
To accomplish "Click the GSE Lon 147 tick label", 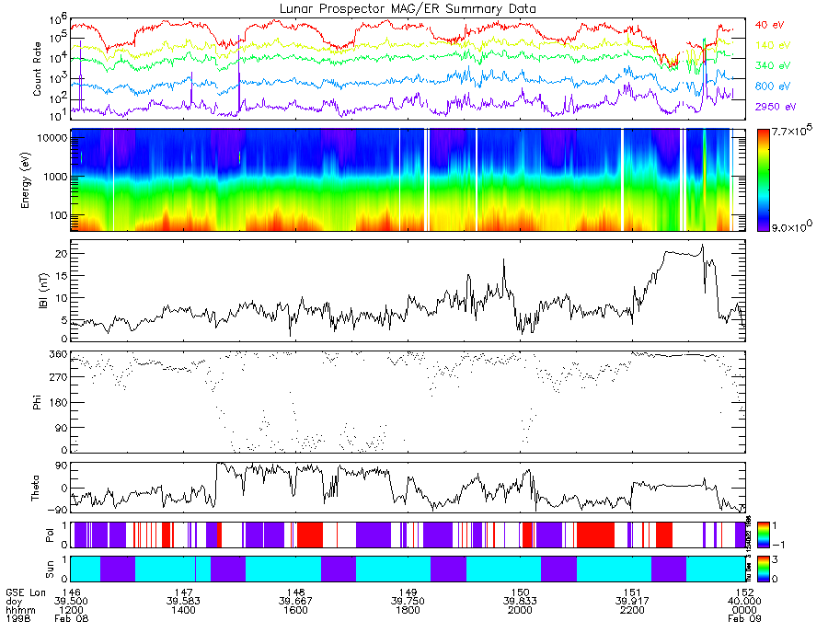I will point(183,592).
